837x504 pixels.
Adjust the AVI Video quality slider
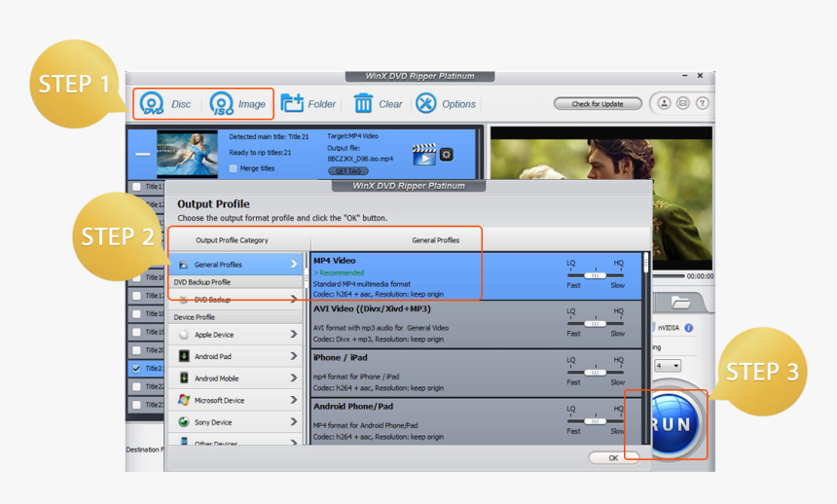[596, 324]
